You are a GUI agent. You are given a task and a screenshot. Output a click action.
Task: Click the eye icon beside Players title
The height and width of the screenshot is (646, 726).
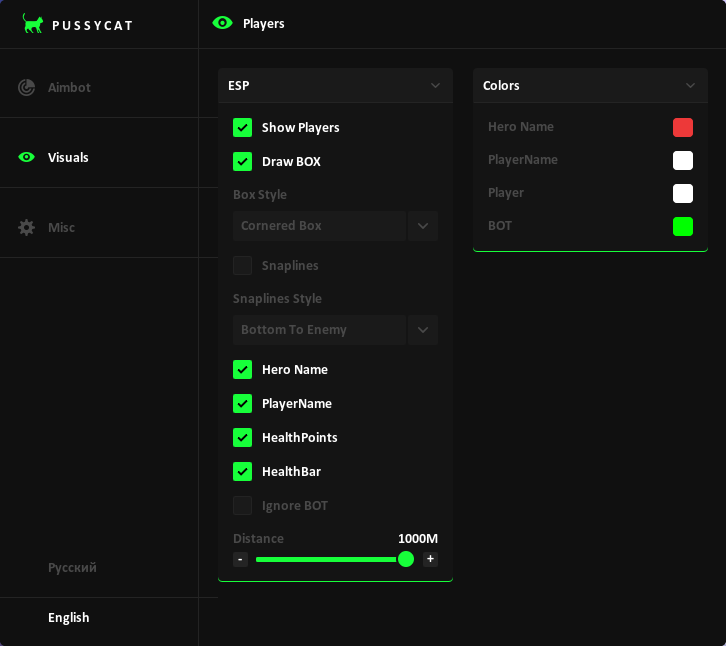tap(223, 23)
